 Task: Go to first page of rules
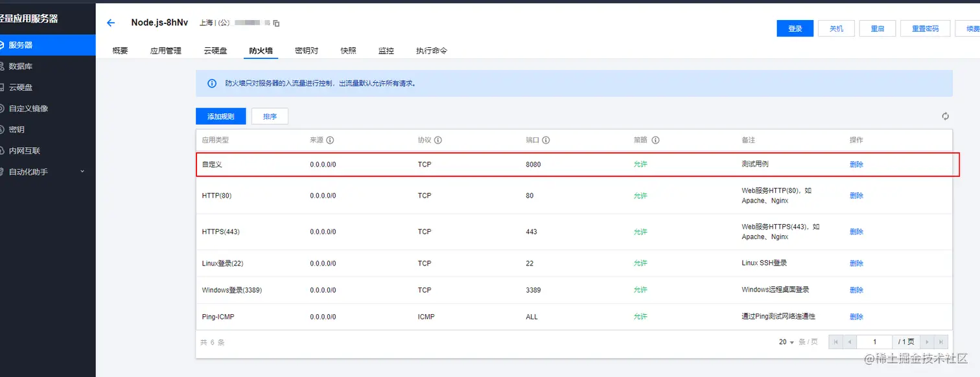[x=835, y=342]
